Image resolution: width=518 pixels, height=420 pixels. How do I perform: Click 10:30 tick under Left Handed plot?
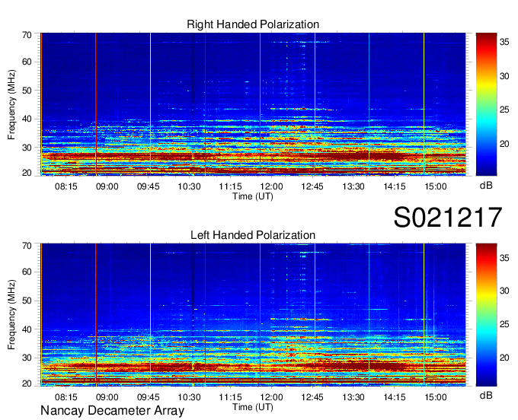point(189,397)
